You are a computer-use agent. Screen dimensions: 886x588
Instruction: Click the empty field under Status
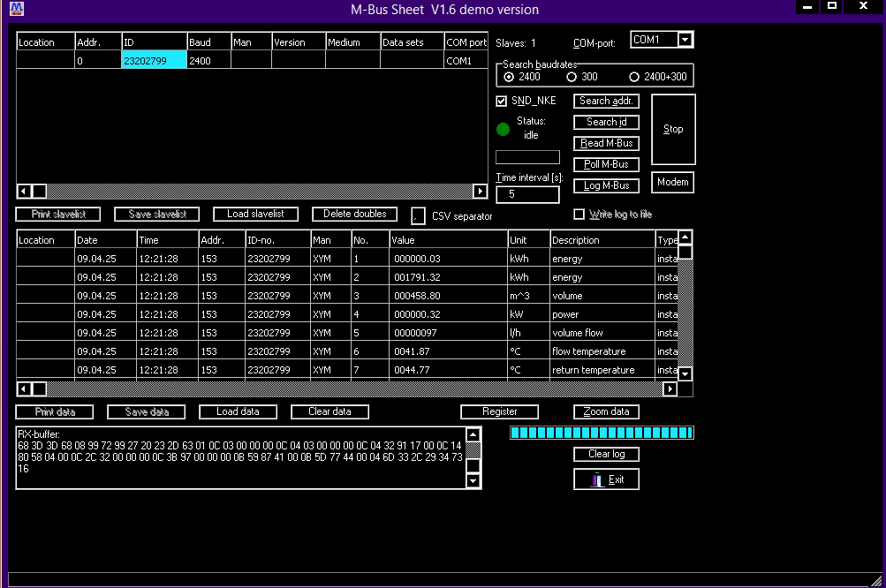(x=527, y=157)
